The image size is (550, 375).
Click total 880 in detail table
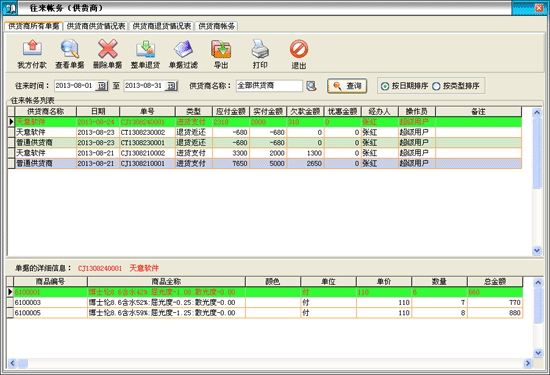tap(515, 313)
